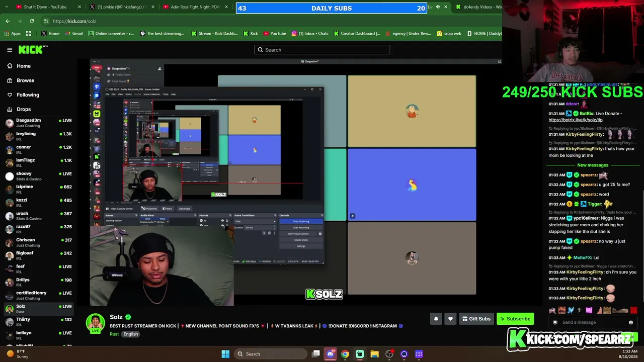
Task: Subscribe to the Solz channel
Action: coord(515,319)
